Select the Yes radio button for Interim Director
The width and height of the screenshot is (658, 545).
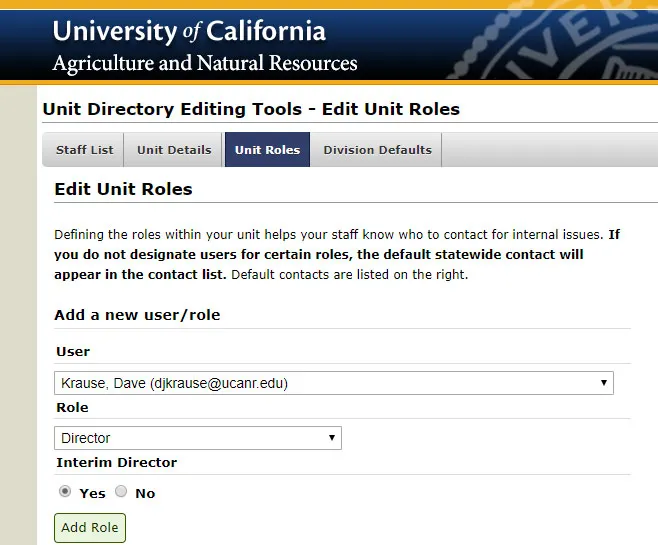tap(65, 492)
